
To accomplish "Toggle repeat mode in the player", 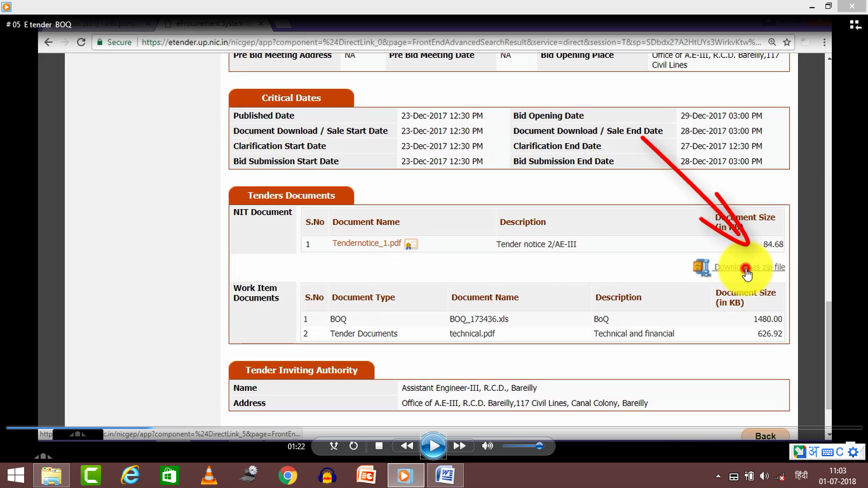I will tap(353, 446).
